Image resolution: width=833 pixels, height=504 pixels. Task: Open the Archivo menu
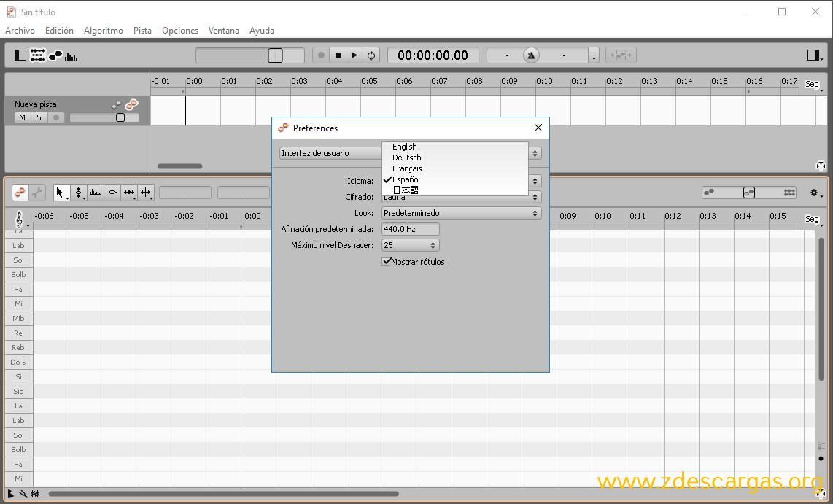tap(20, 31)
